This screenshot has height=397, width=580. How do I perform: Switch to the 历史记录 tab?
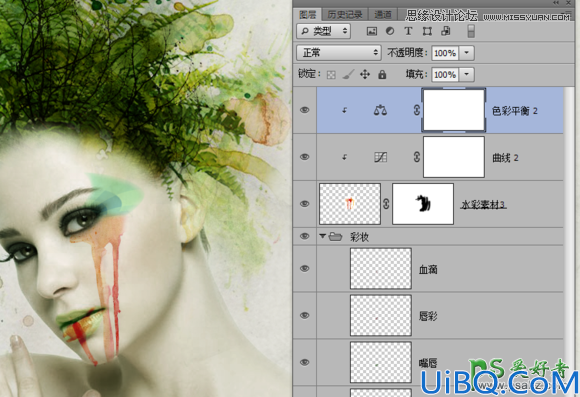[x=345, y=15]
